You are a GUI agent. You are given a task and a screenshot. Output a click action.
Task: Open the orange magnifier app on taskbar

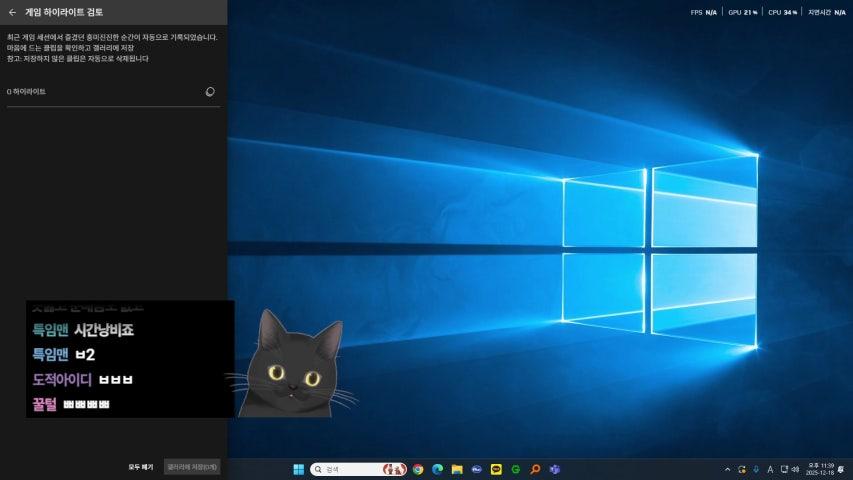click(536, 469)
